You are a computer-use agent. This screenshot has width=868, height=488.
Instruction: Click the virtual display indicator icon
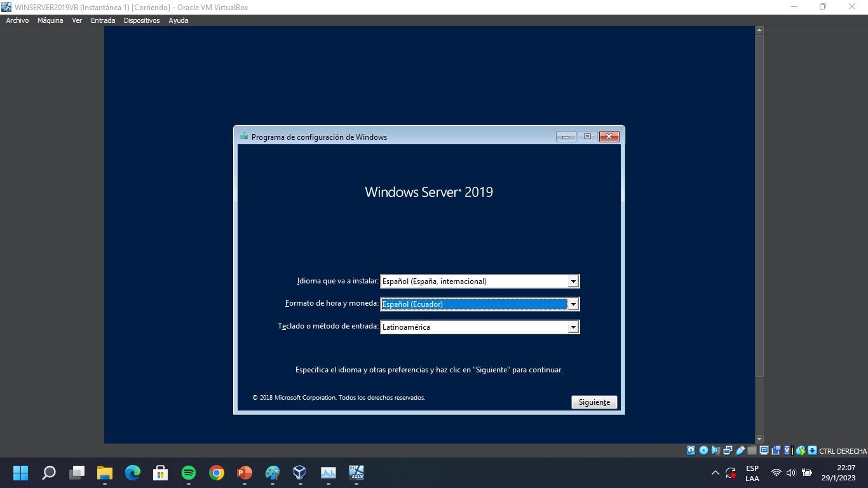pos(764,451)
